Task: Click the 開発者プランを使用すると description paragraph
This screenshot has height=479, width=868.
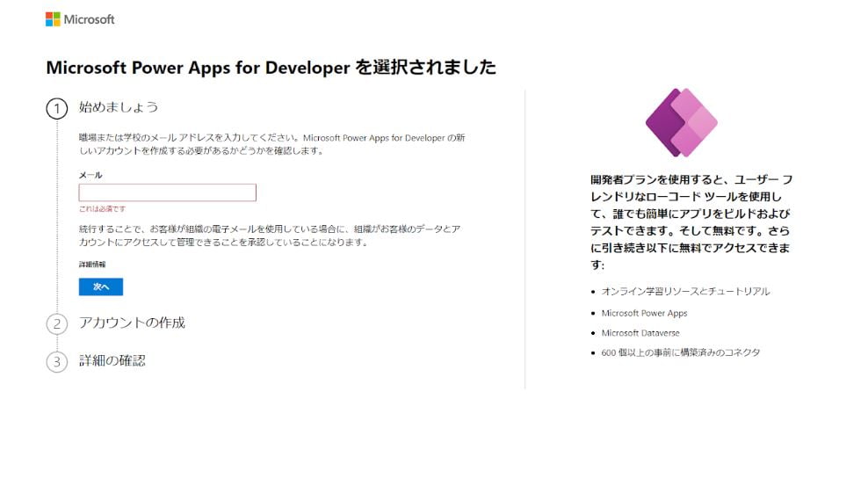Action: tap(691, 221)
